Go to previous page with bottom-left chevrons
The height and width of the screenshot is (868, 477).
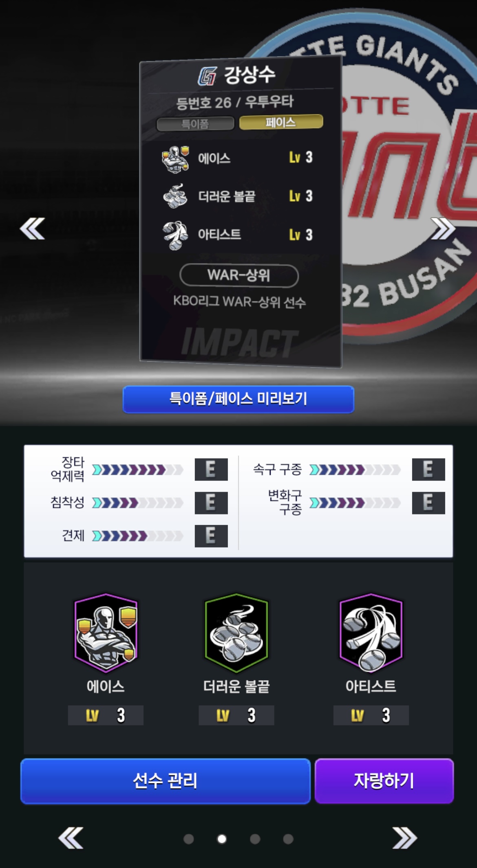coord(71,838)
